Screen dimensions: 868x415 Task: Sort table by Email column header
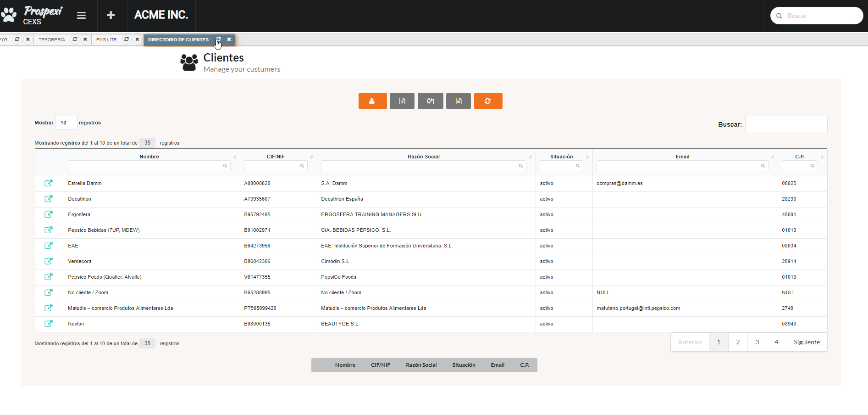pyautogui.click(x=682, y=157)
